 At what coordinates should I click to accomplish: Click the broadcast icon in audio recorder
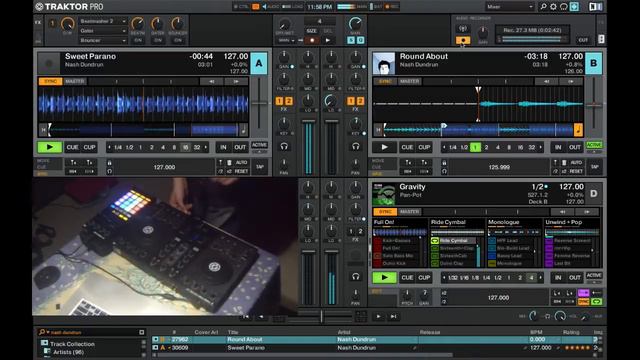click(463, 29)
